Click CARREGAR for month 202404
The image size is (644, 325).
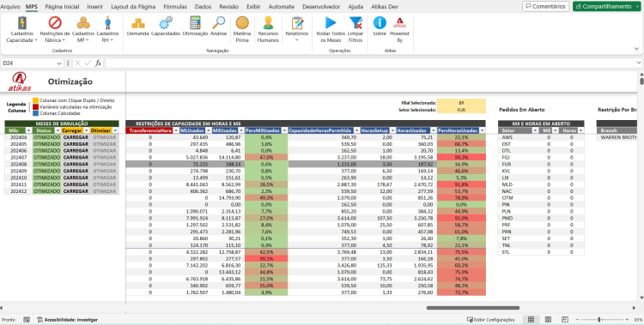click(x=76, y=137)
